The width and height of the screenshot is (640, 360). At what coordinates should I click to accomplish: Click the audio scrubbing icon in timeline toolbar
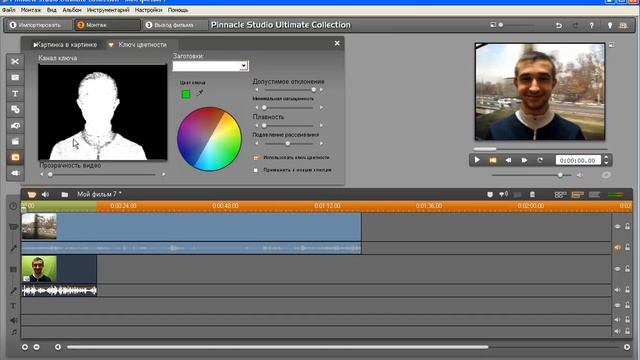504,195
